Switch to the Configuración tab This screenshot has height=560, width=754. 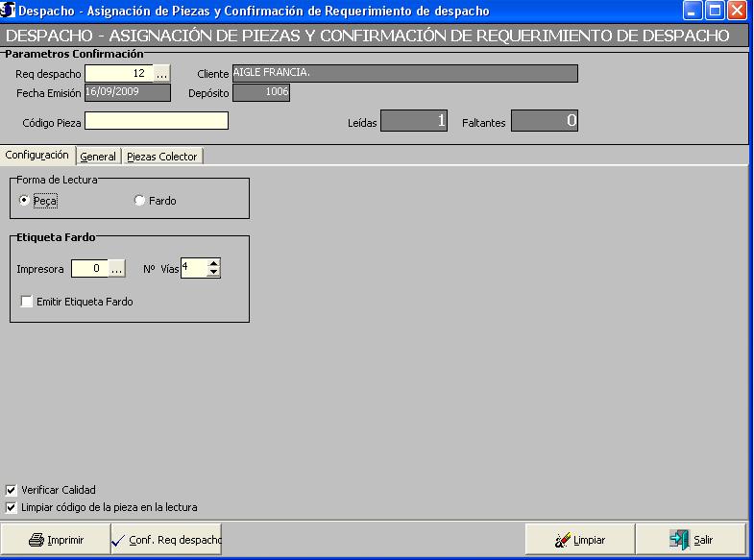37,155
